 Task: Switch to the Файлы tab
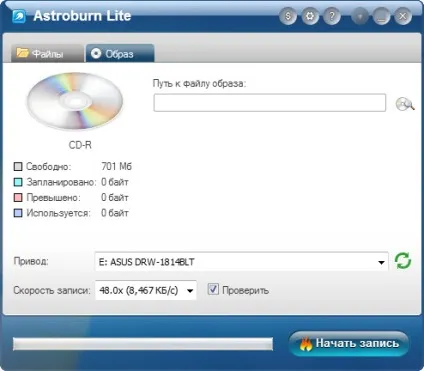47,53
